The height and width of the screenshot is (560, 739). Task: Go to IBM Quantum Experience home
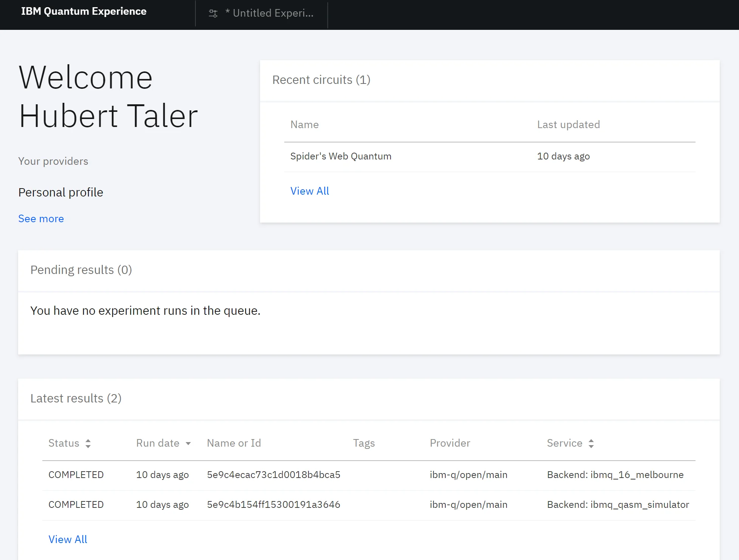point(84,11)
